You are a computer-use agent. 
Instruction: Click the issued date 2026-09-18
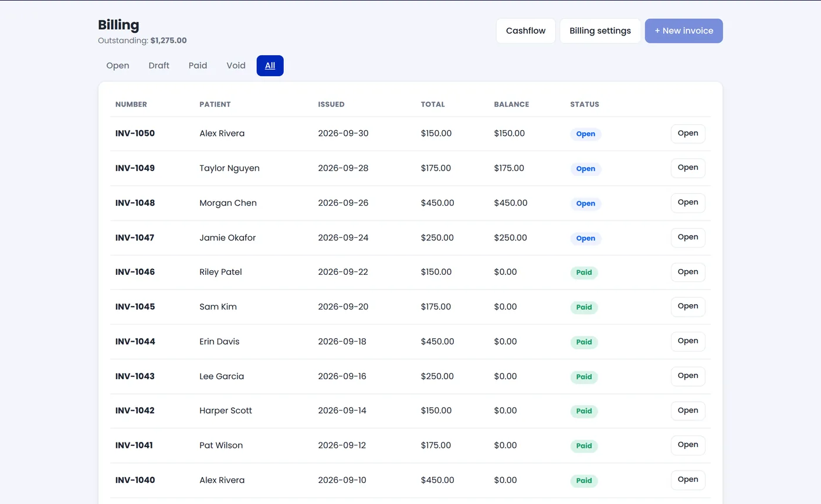tap(342, 341)
